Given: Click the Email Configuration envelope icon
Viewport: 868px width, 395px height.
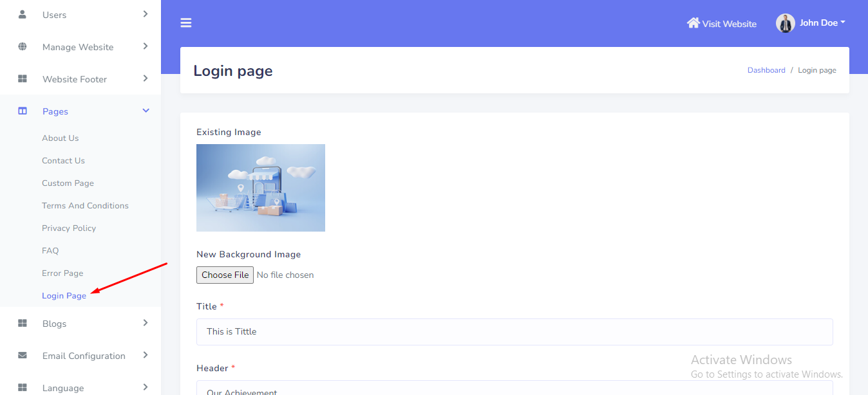Looking at the screenshot, I should [23, 356].
